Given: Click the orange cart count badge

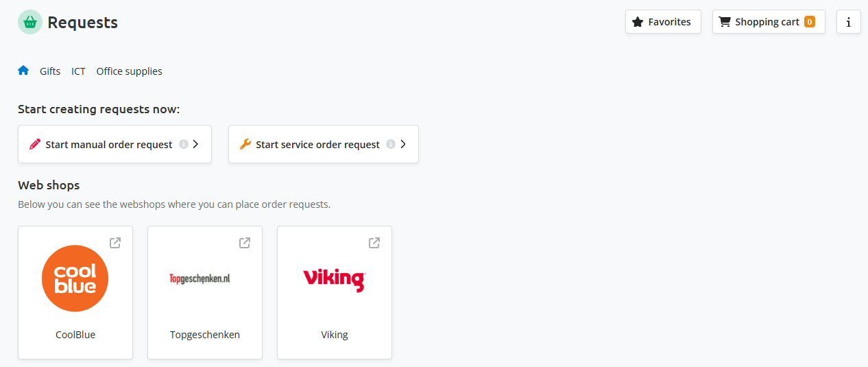Looking at the screenshot, I should (809, 22).
